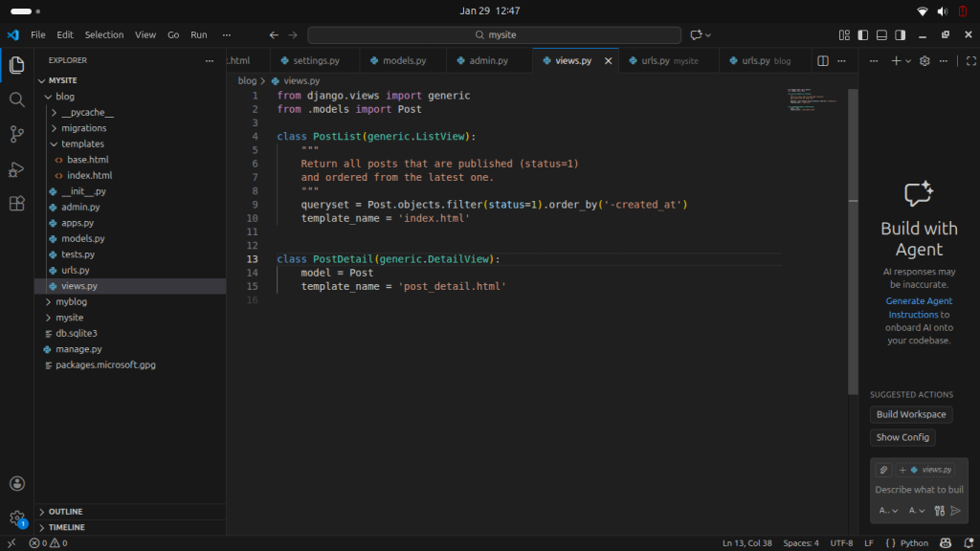Click the Build Workspace button
980x551 pixels.
910,414
